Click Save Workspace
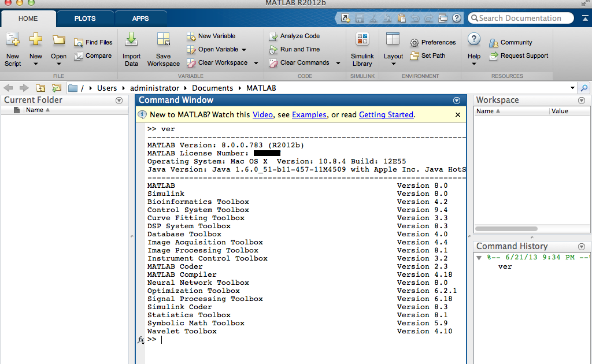The height and width of the screenshot is (364, 592). 164,50
